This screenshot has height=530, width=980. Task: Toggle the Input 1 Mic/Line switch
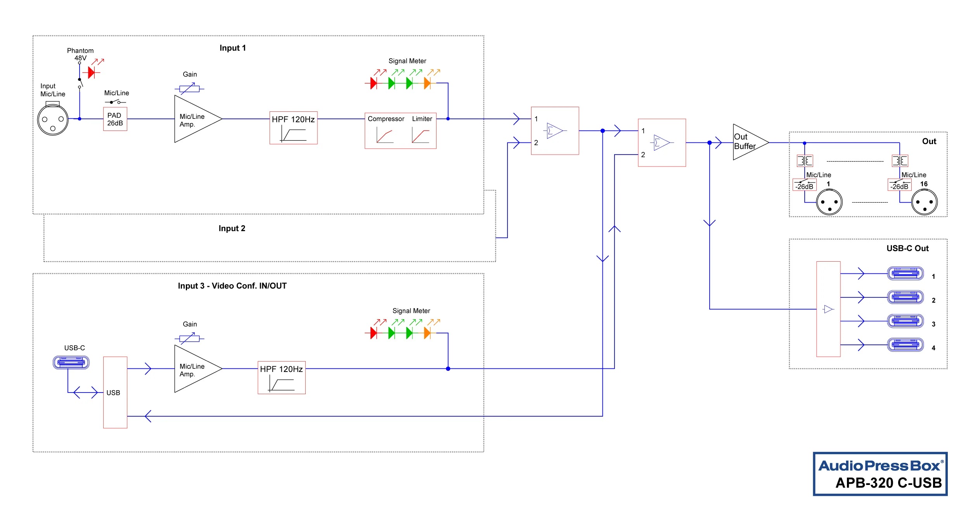115,102
